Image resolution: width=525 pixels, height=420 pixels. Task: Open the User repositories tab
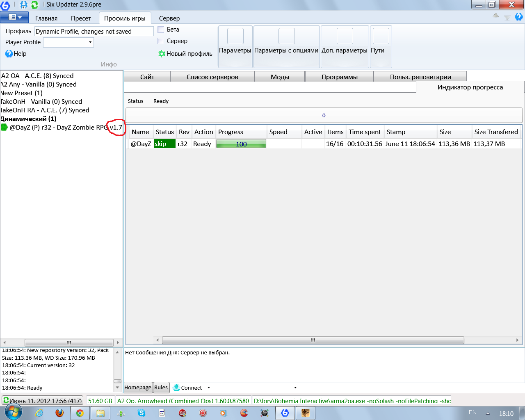(420, 77)
